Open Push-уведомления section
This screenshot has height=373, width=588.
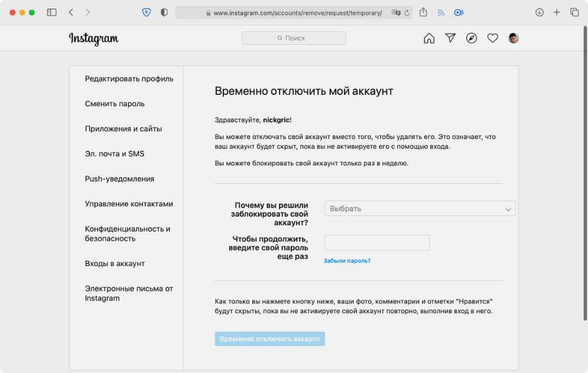[119, 179]
